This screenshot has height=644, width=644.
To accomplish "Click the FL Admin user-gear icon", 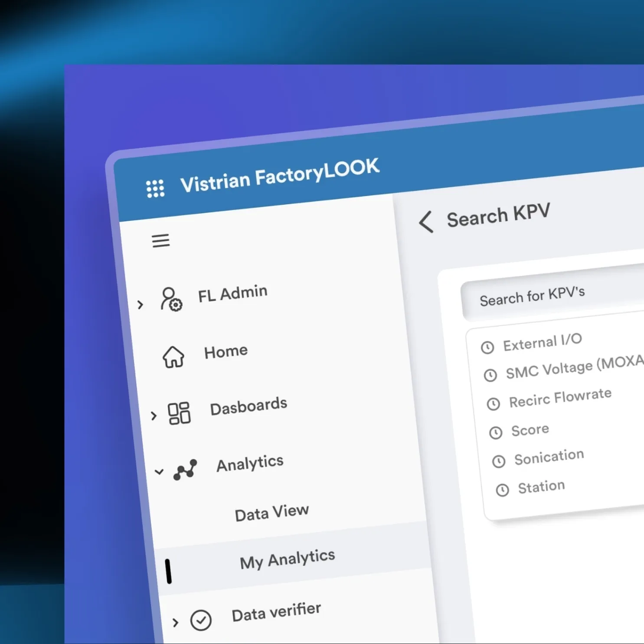I will click(x=171, y=300).
